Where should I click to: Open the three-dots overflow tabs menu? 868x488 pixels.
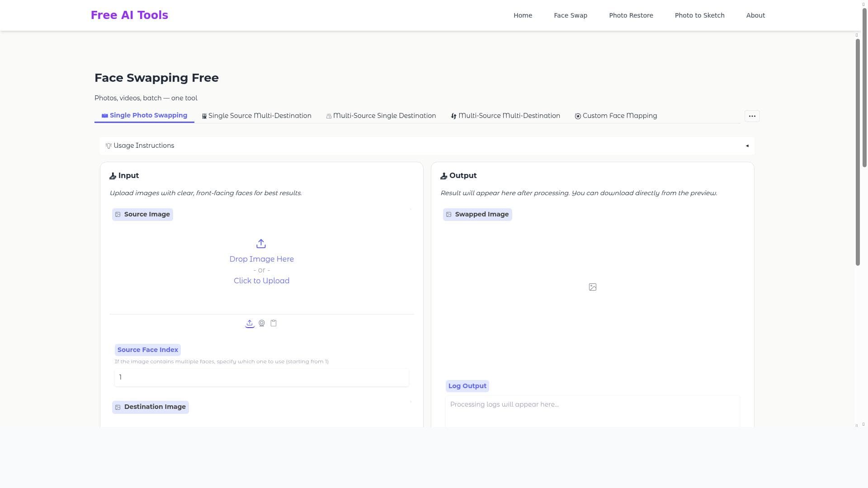(x=752, y=116)
